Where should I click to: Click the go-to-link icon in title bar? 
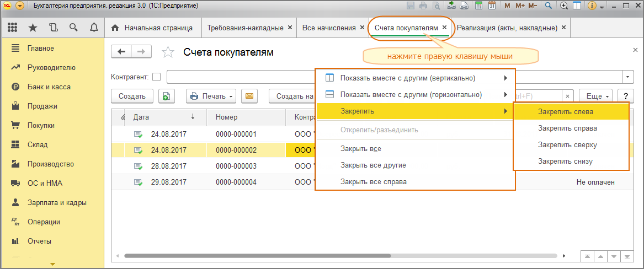point(464,6)
